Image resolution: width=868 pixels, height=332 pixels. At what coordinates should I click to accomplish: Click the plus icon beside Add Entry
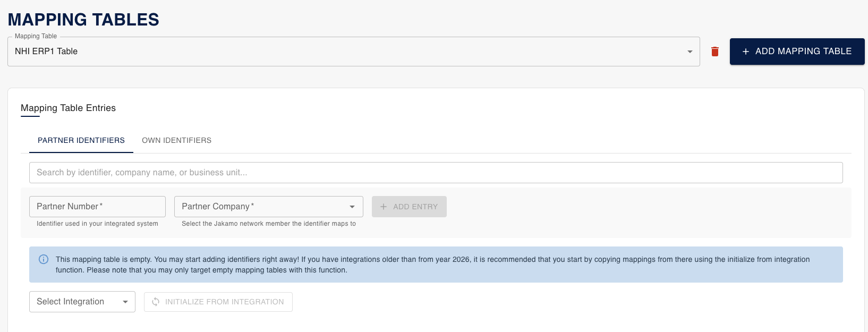point(384,207)
